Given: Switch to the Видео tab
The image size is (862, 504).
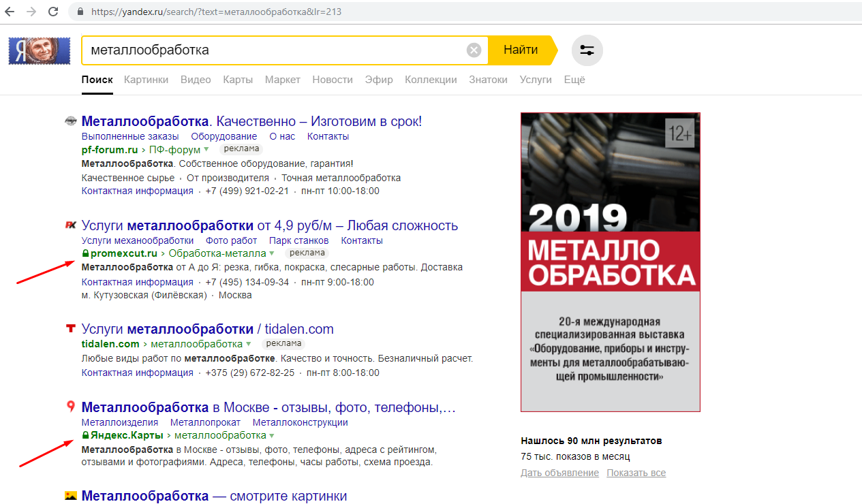Looking at the screenshot, I should coord(196,80).
